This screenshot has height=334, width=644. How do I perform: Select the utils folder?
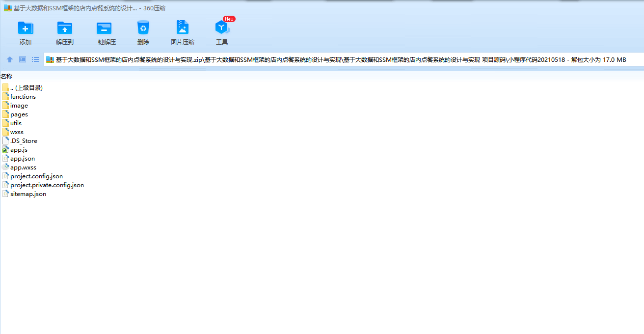tap(12, 123)
